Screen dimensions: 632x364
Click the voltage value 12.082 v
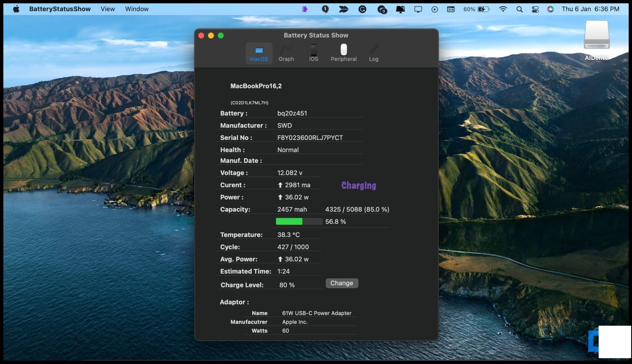[290, 173]
